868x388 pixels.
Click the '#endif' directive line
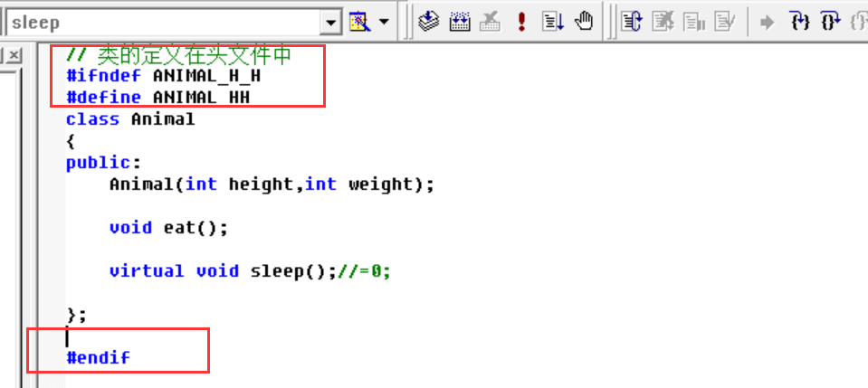pos(98,357)
